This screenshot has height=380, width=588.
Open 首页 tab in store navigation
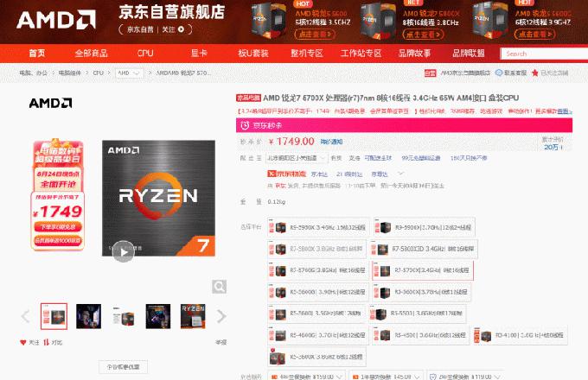(x=36, y=54)
